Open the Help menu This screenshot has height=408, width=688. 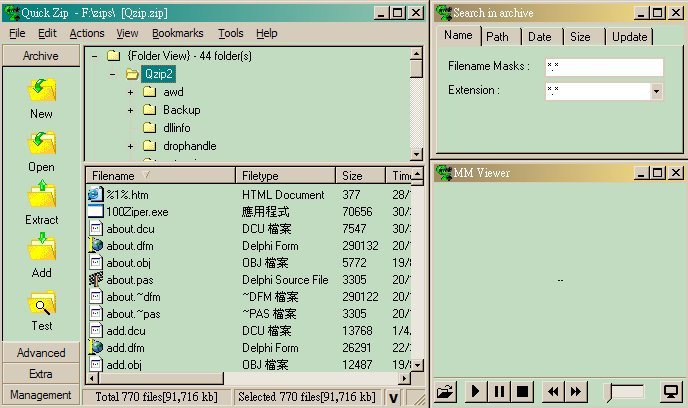267,33
